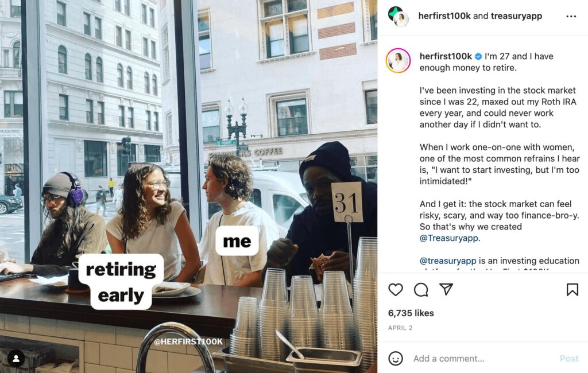Click the post photo image
The width and height of the screenshot is (588, 373).
click(188, 187)
